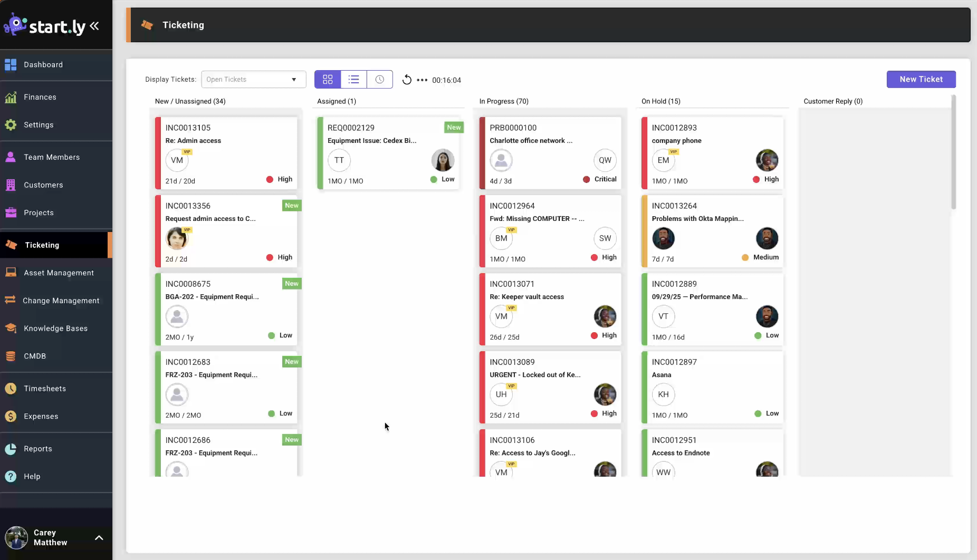977x560 pixels.
Task: Navigate to Knowledge Bases
Action: [55, 328]
